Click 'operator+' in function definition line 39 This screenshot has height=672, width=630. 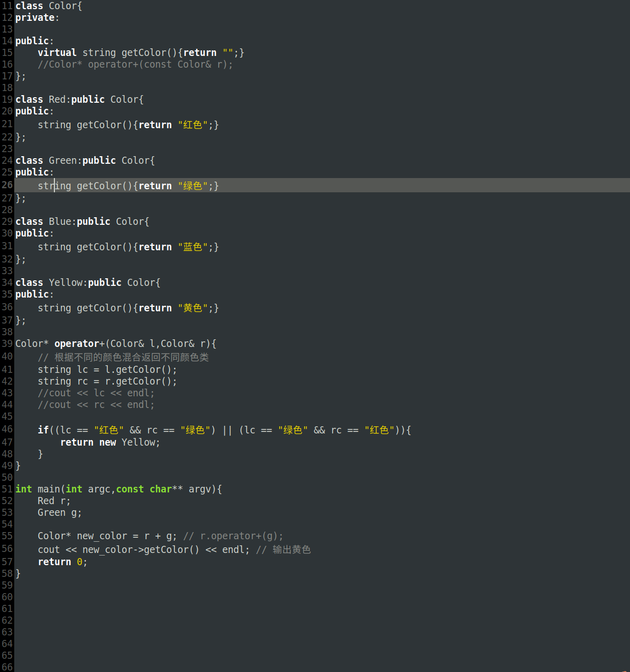[79, 344]
